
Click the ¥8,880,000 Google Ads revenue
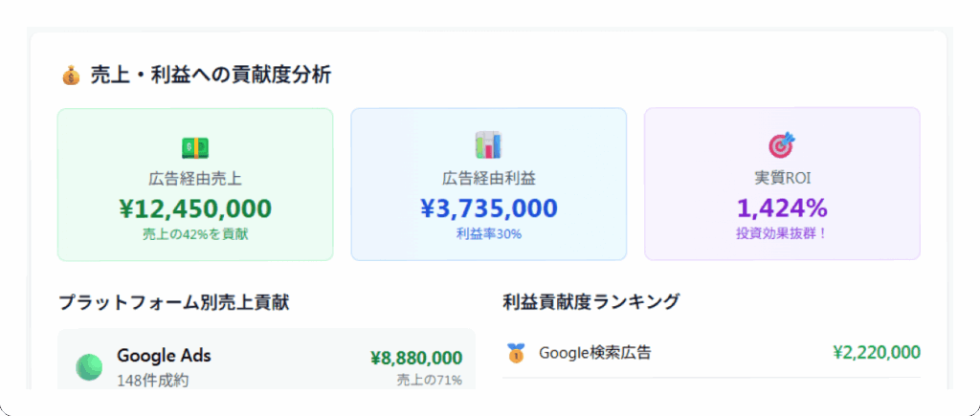point(416,358)
